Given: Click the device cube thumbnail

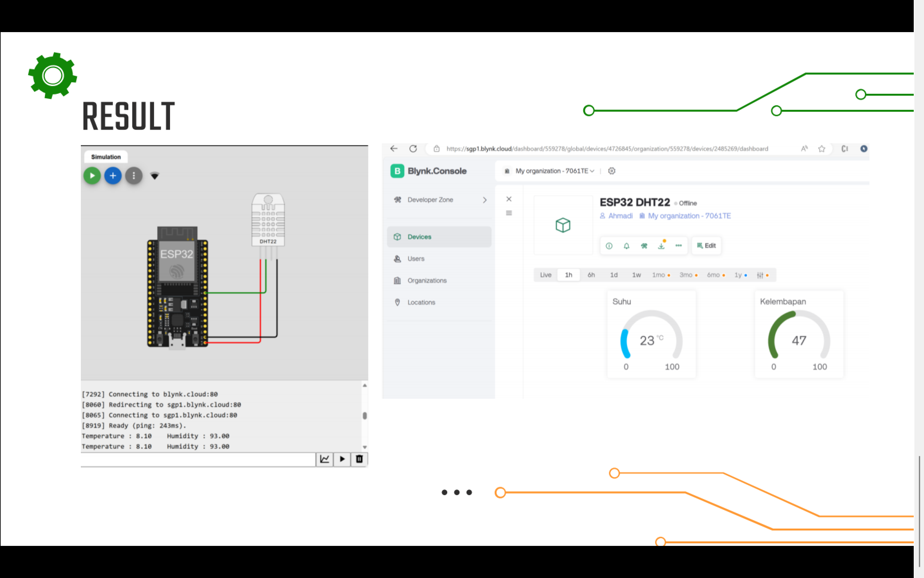Looking at the screenshot, I should click(563, 225).
